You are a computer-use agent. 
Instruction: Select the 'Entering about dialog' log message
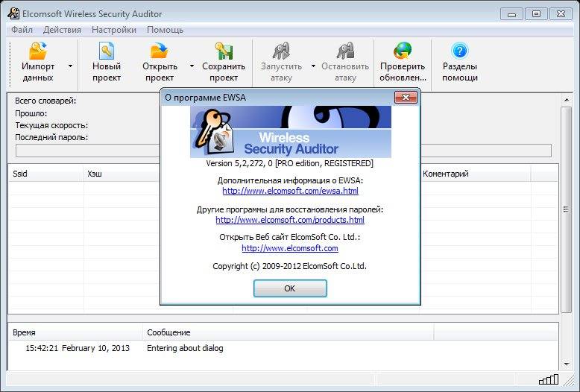[x=185, y=348]
